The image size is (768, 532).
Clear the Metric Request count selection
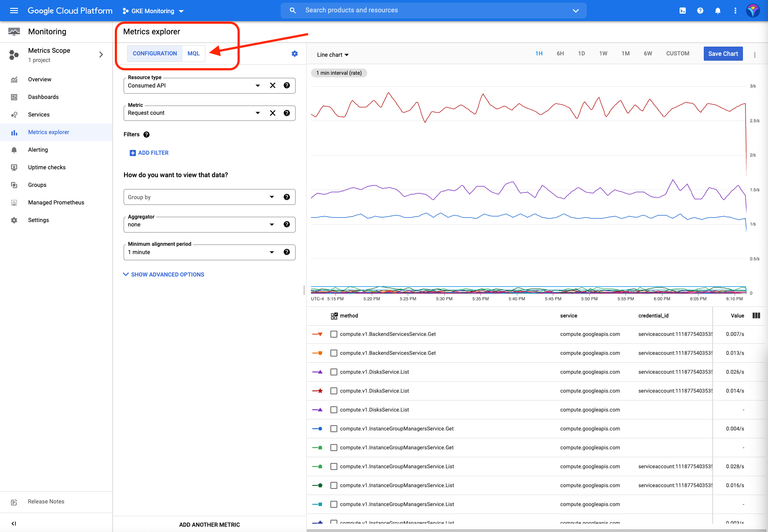point(273,113)
